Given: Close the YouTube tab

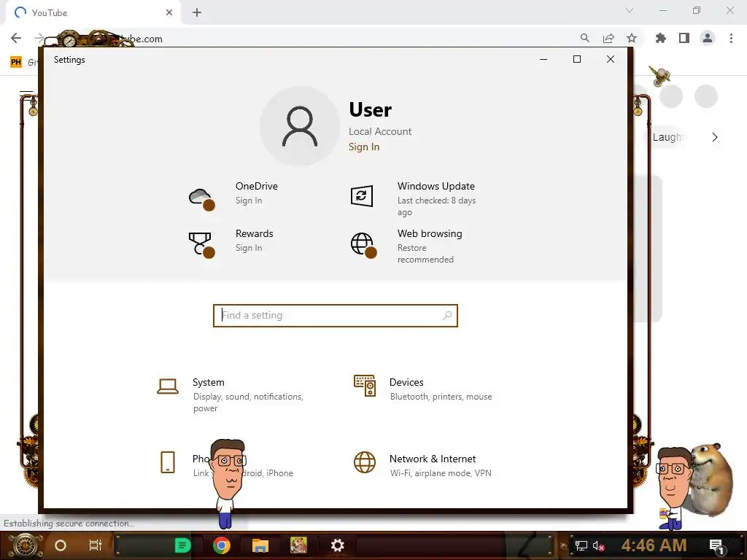Looking at the screenshot, I should click(169, 12).
